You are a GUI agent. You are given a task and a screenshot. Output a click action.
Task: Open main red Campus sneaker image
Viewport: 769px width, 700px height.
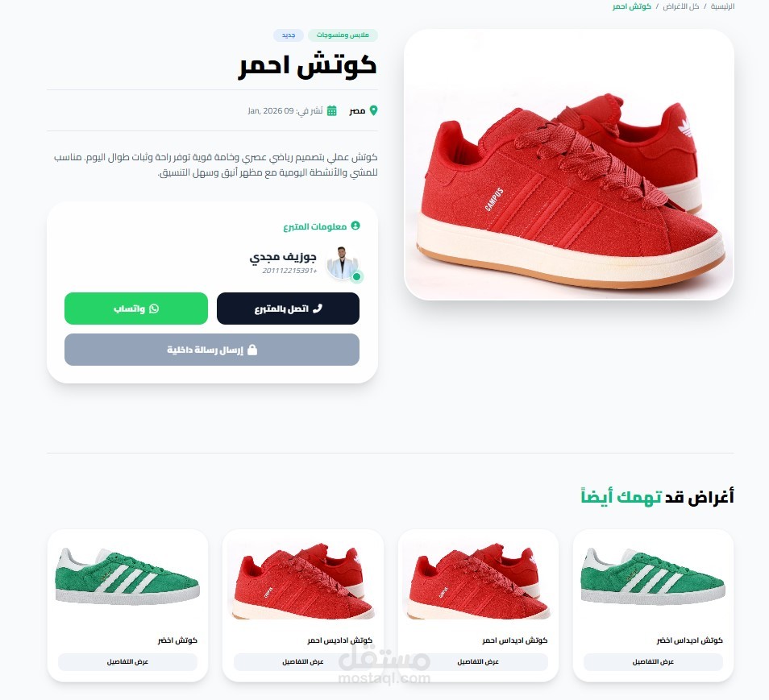pyautogui.click(x=569, y=164)
